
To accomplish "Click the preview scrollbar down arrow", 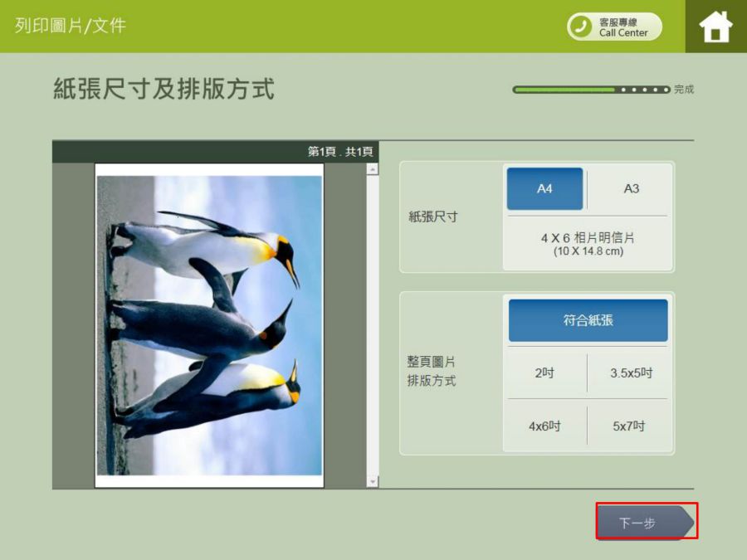I will (372, 481).
